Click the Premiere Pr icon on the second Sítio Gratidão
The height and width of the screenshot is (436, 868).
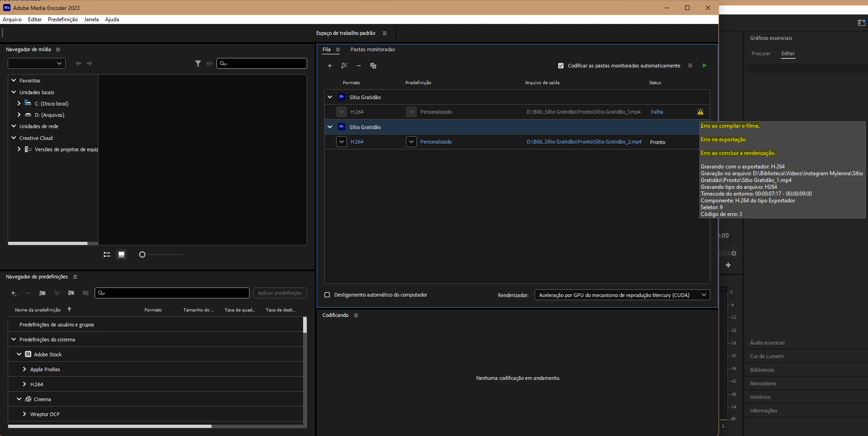coord(342,127)
